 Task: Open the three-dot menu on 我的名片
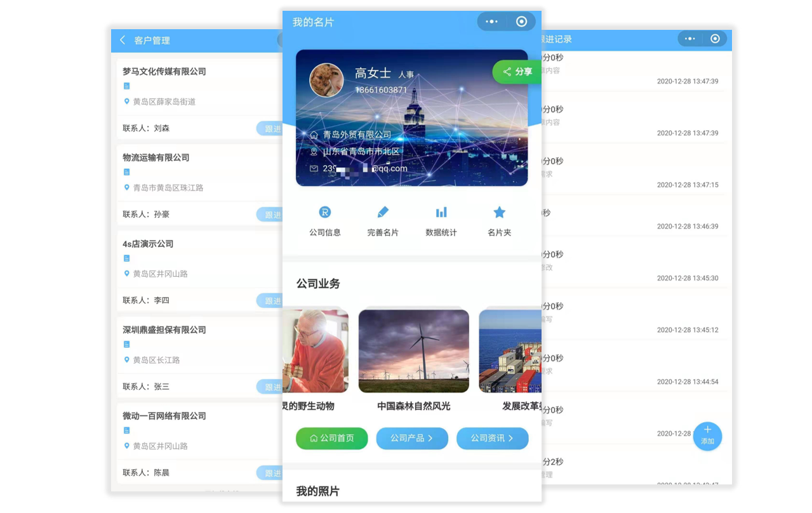tap(492, 22)
